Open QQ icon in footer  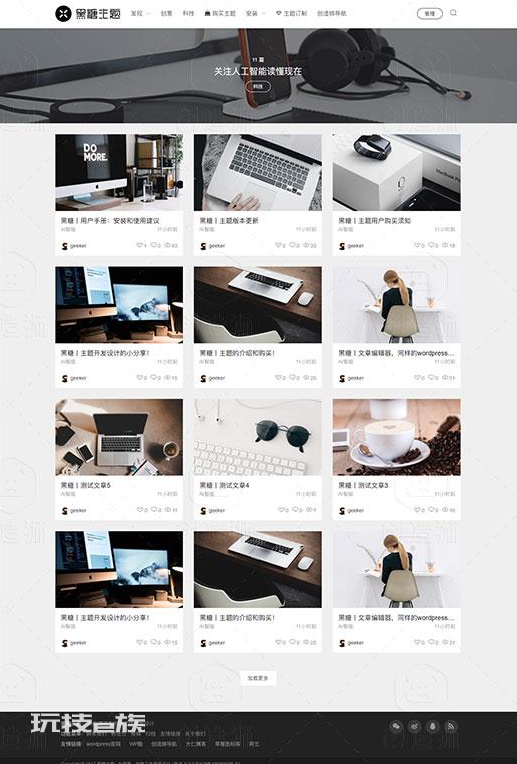coord(433,726)
